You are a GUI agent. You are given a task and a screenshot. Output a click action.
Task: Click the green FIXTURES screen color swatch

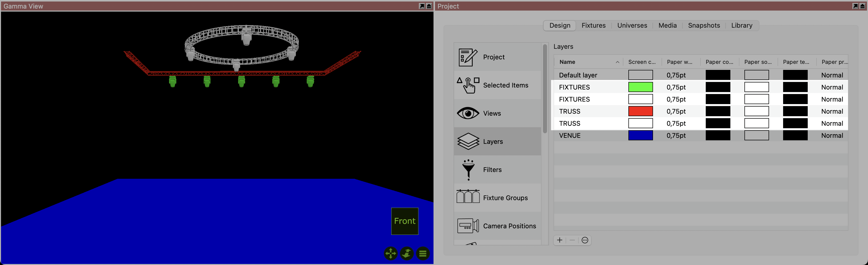(x=640, y=87)
